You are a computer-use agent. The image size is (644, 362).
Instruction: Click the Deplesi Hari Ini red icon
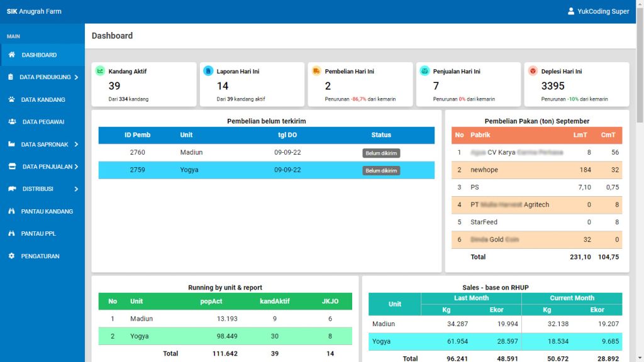(533, 71)
